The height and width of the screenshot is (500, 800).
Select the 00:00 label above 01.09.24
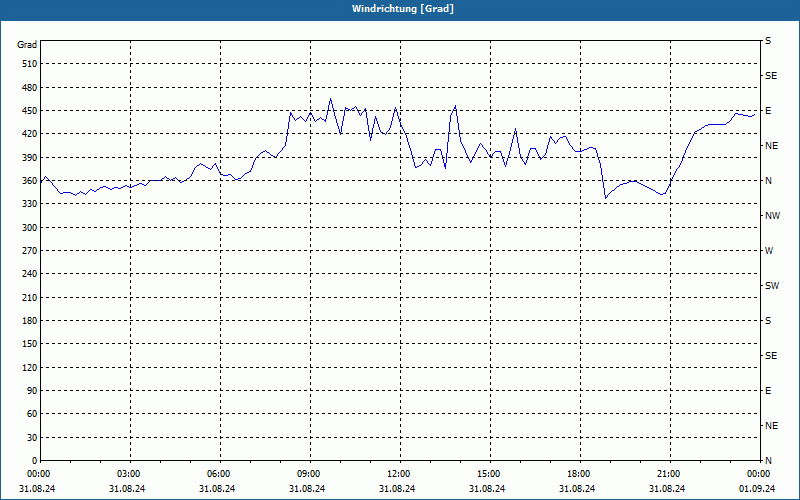[759, 474]
